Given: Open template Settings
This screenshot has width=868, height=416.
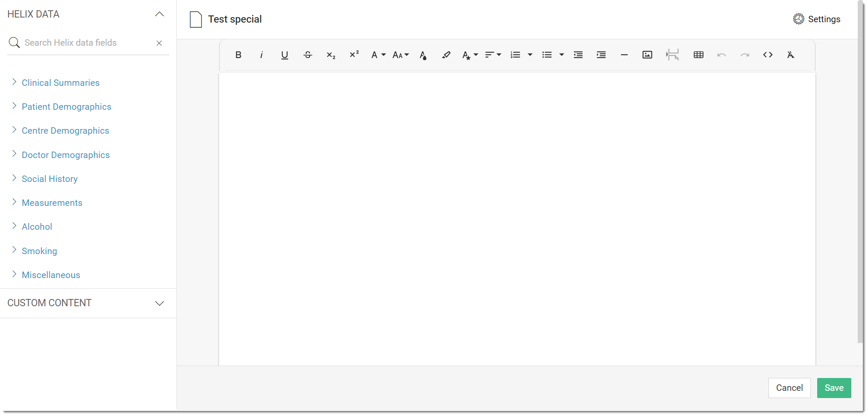Looking at the screenshot, I should [817, 19].
